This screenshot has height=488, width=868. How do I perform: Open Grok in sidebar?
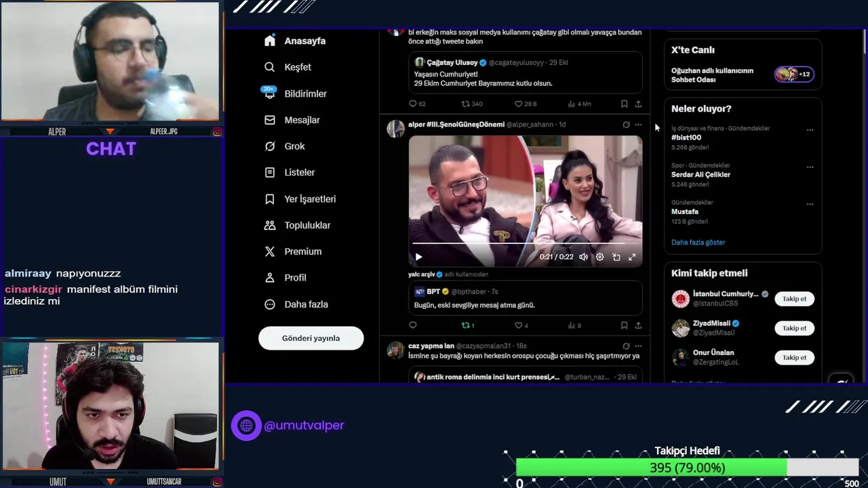pyautogui.click(x=285, y=146)
